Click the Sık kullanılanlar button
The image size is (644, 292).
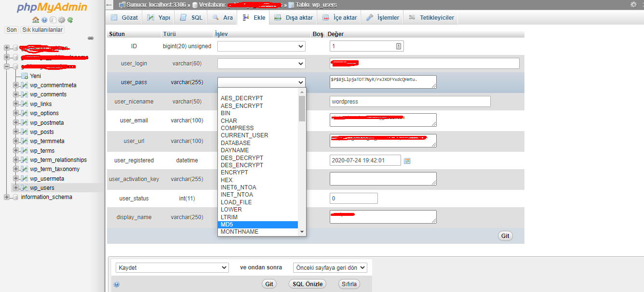(x=42, y=30)
